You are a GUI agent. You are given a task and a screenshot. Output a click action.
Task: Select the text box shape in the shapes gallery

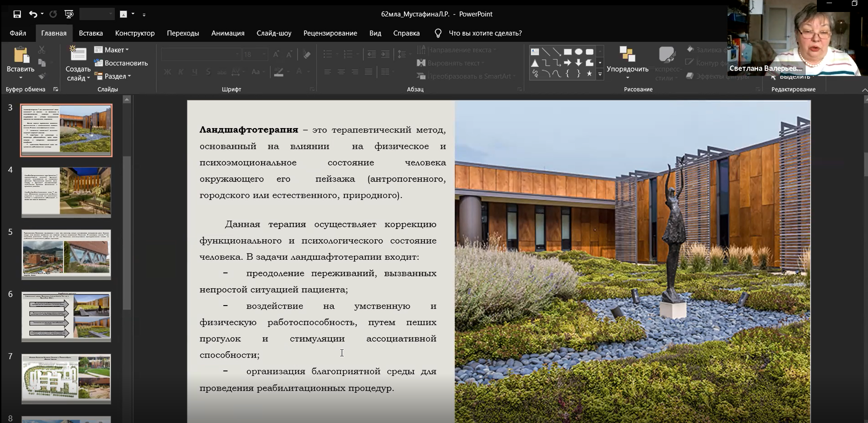click(535, 52)
